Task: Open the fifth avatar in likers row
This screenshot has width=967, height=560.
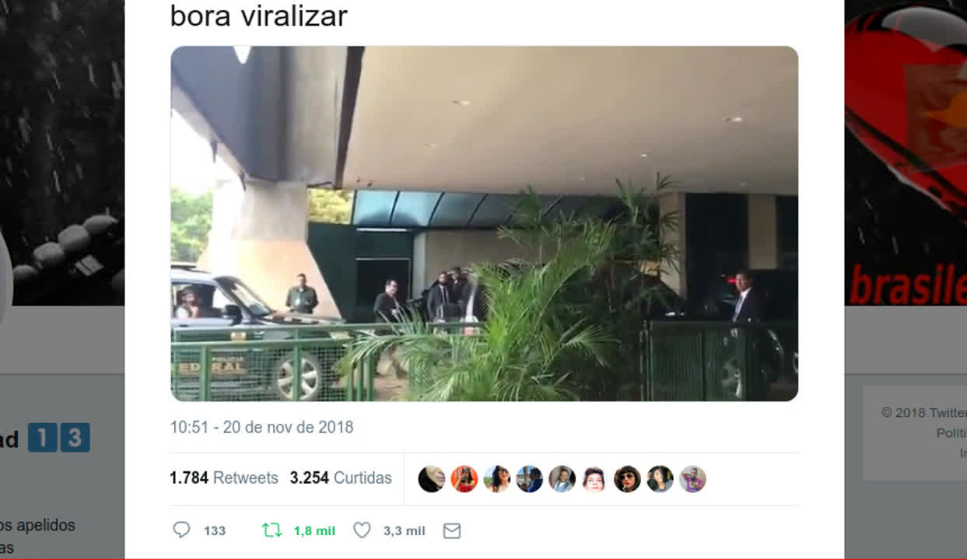Action: coord(562,479)
